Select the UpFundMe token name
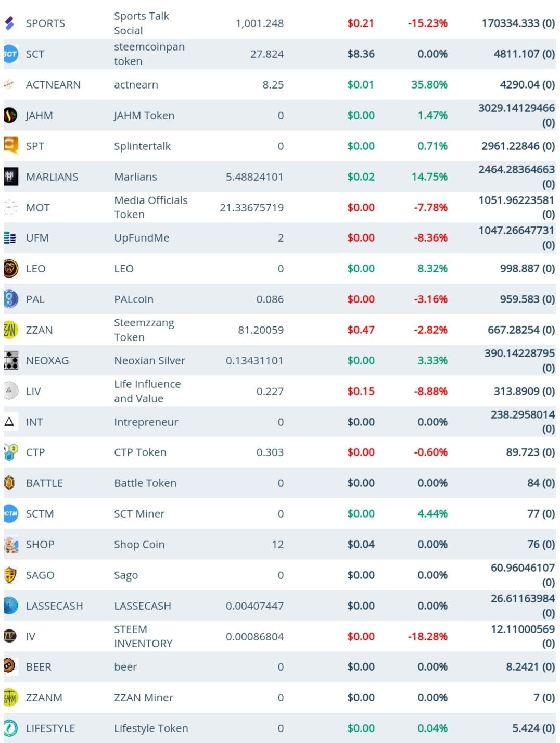The width and height of the screenshot is (560, 743). click(142, 238)
